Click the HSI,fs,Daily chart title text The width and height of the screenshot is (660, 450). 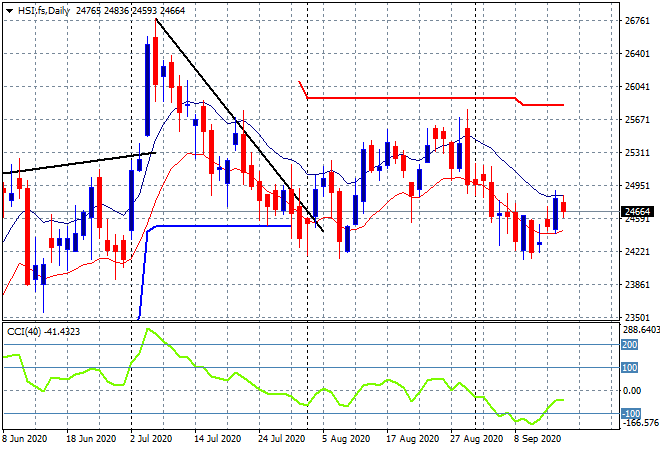(44, 11)
